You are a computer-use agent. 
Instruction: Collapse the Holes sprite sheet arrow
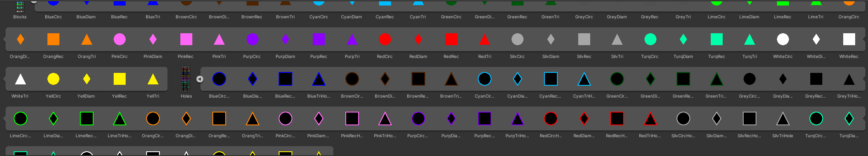coord(200,79)
